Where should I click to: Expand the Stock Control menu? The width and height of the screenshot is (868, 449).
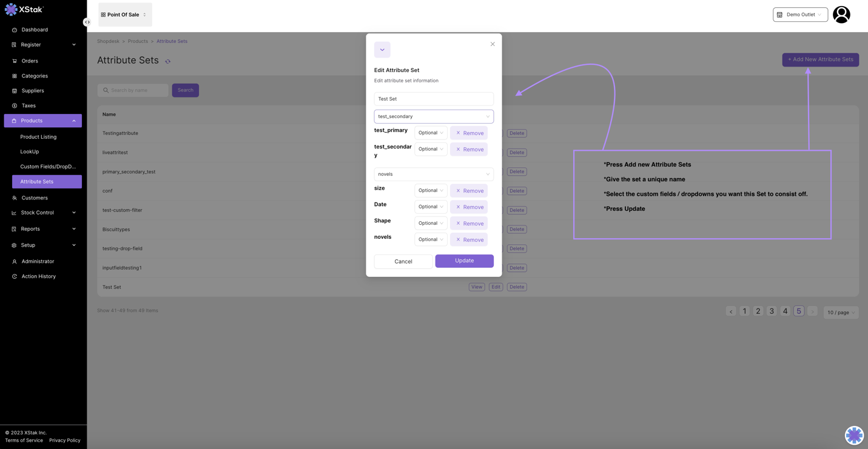pos(43,213)
